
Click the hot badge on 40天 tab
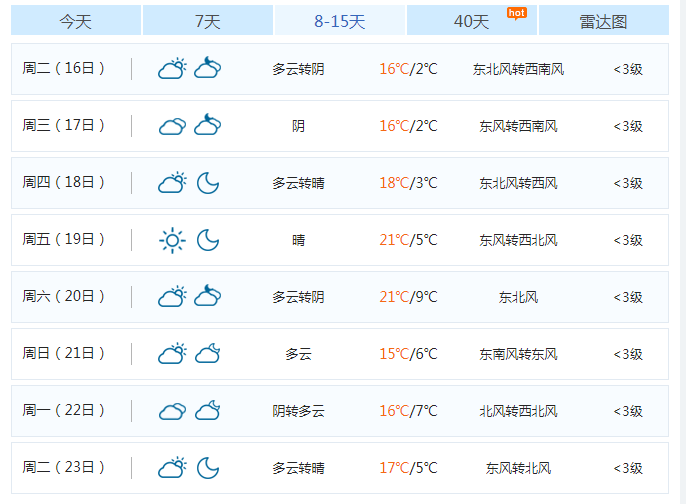[517, 14]
